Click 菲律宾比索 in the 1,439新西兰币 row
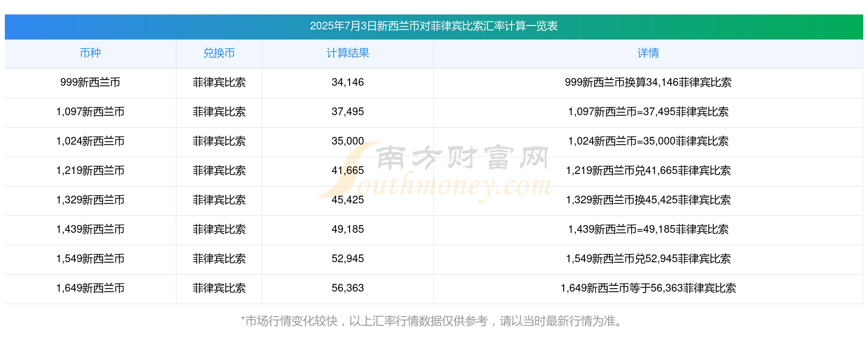Viewport: 868px width, 347px height. [x=219, y=229]
